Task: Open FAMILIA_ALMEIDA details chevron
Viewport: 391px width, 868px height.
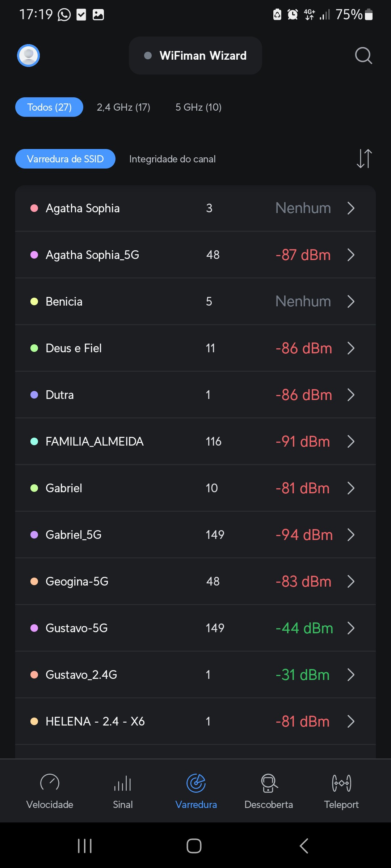Action: 350,441
